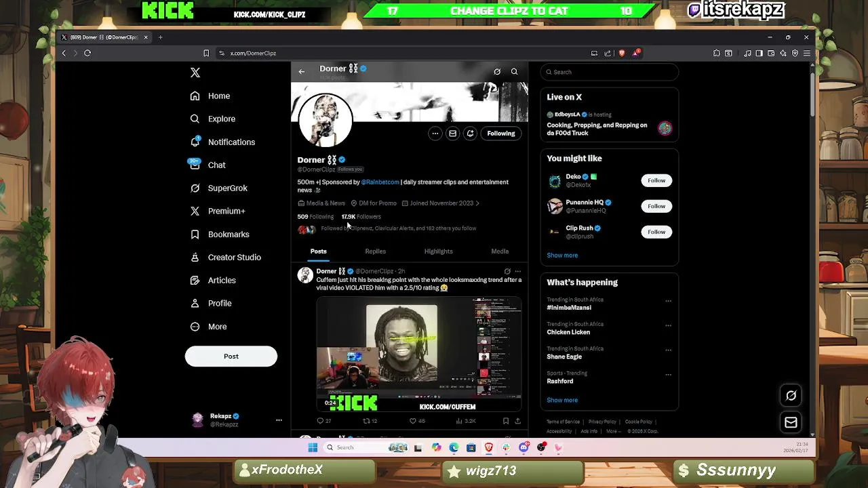Follow Punannie HQ account
This screenshot has width=868, height=488.
656,206
